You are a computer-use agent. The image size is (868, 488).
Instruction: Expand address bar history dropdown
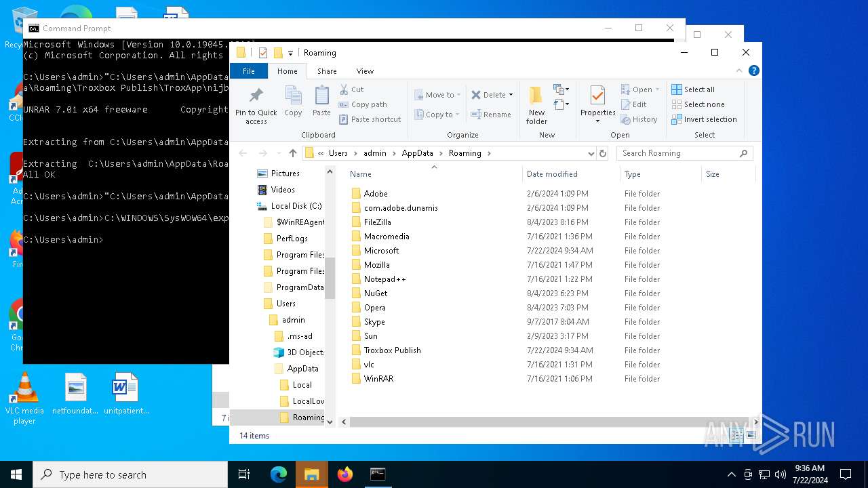coord(591,154)
